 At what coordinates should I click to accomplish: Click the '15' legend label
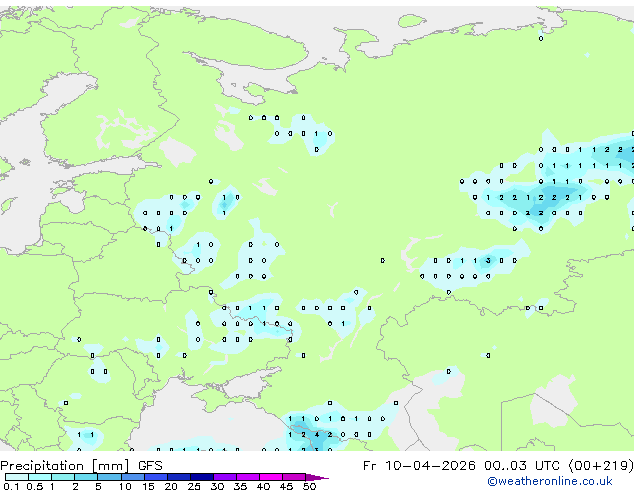(148, 486)
